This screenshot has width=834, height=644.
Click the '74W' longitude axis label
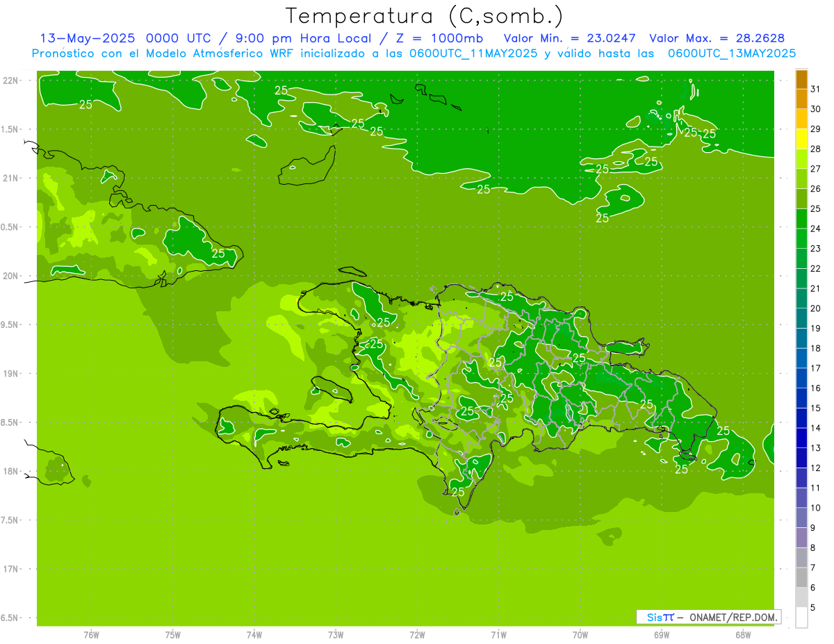(x=254, y=635)
